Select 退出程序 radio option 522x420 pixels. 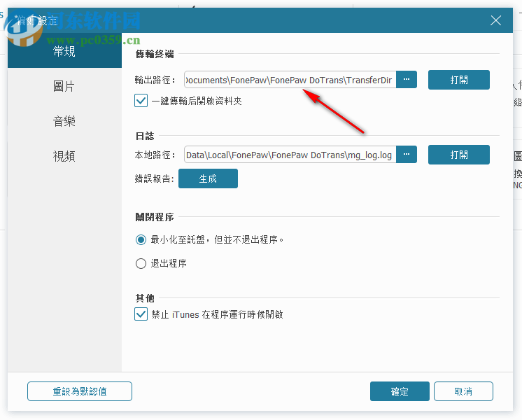tap(141, 263)
